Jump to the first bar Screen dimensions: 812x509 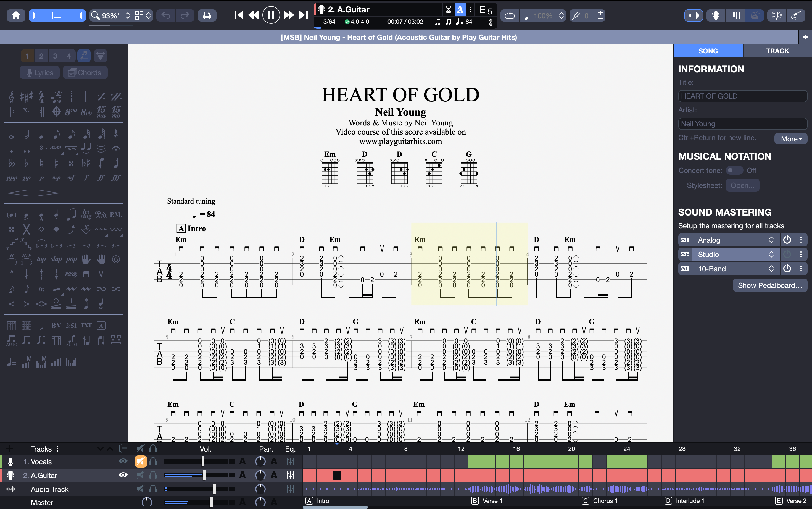click(238, 15)
